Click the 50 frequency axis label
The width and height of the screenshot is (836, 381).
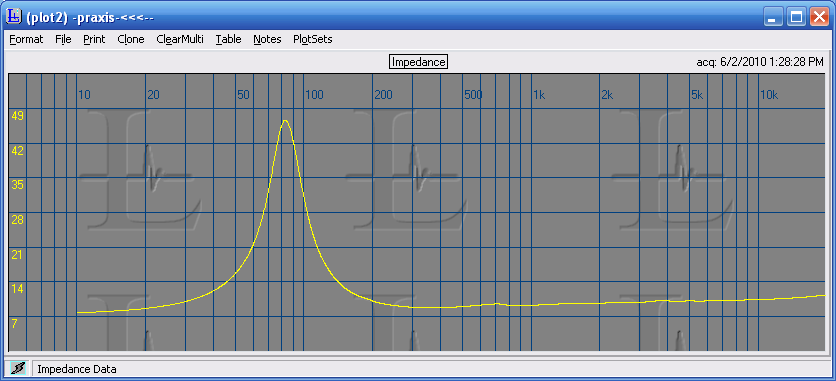243,95
